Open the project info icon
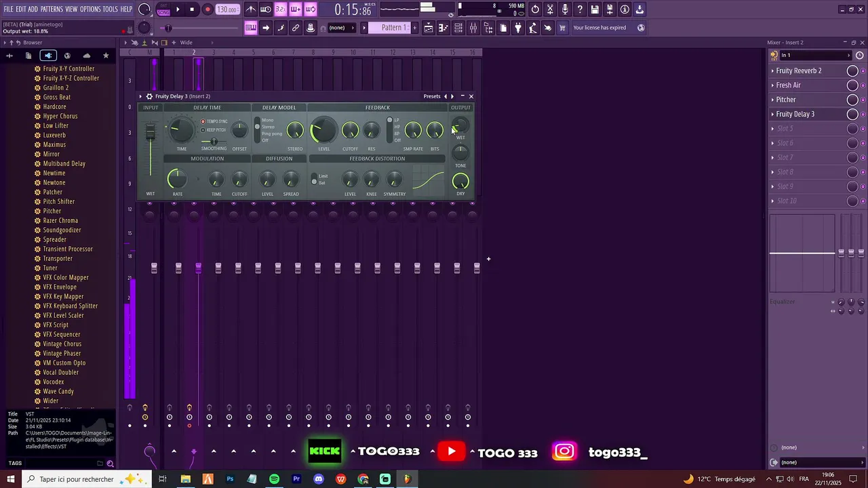868x488 pixels. coord(625,9)
